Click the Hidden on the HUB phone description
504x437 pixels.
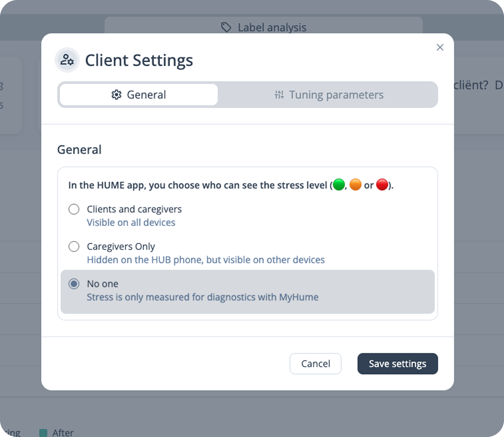coord(205,260)
